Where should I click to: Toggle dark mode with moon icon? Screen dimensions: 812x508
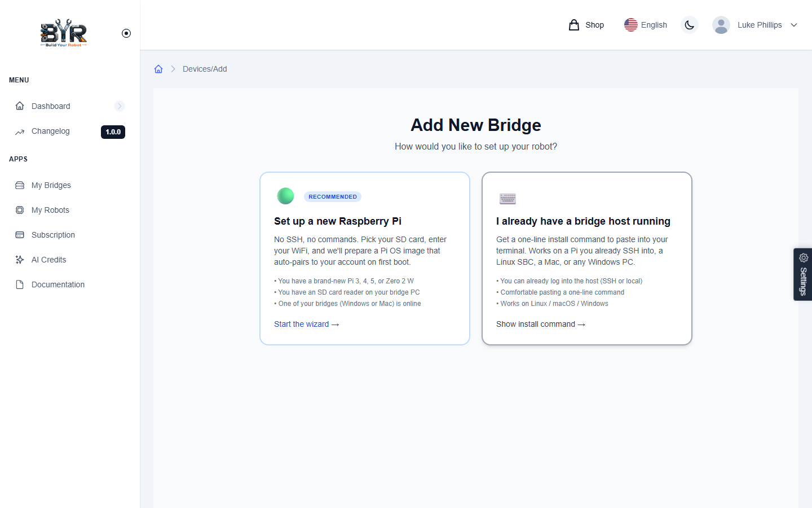tap(689, 25)
